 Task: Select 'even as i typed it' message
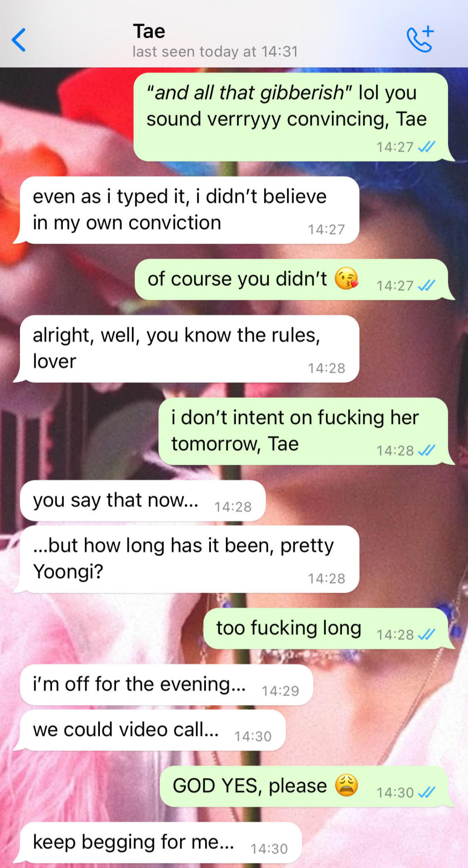pos(190,210)
